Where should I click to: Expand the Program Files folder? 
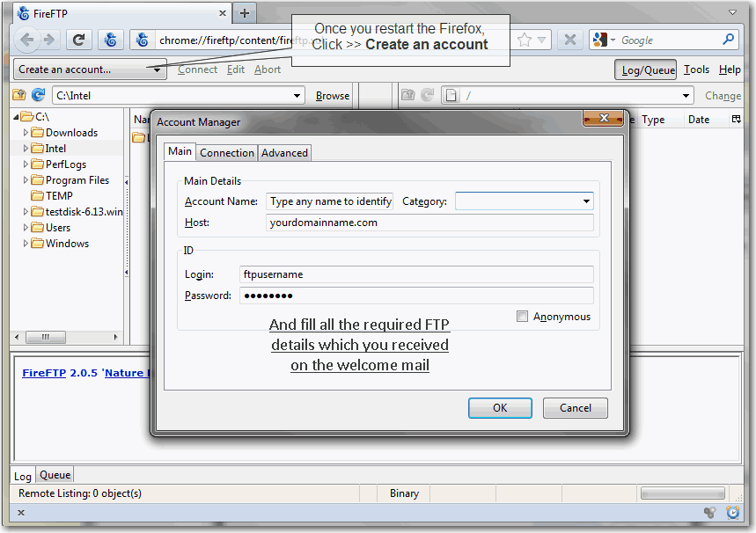click(x=26, y=180)
